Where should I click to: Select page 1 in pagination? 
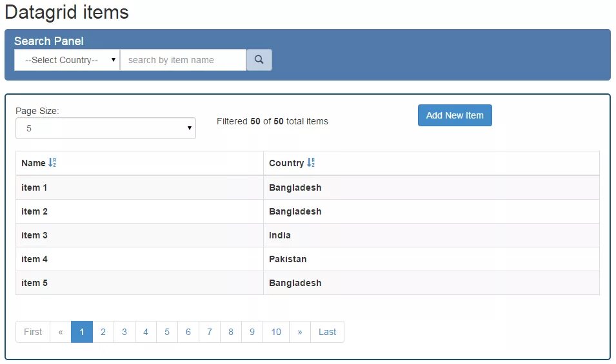click(x=82, y=332)
